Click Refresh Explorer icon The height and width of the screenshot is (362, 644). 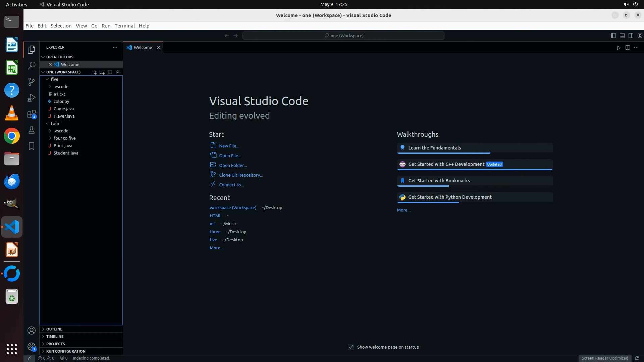pyautogui.click(x=110, y=72)
